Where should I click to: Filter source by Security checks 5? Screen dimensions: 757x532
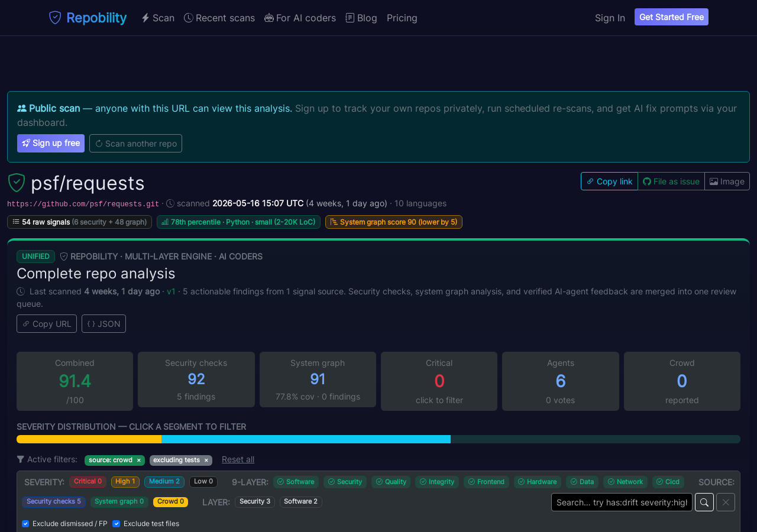pyautogui.click(x=54, y=502)
